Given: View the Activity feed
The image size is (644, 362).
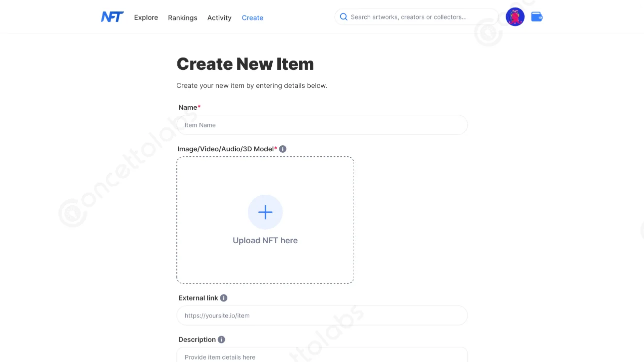Looking at the screenshot, I should (x=219, y=17).
